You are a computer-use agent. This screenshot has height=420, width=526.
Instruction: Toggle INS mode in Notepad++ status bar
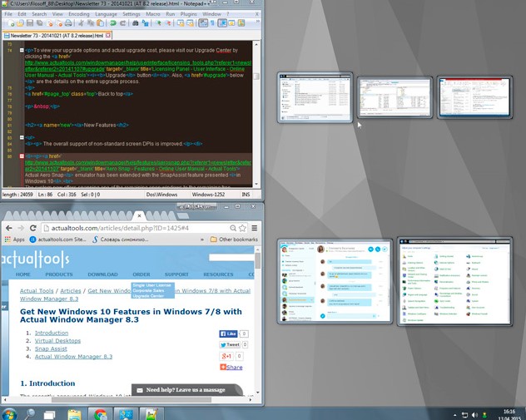click(x=246, y=194)
